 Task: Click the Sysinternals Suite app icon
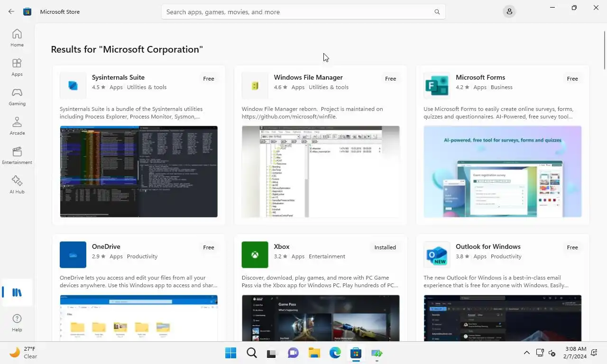tap(73, 85)
